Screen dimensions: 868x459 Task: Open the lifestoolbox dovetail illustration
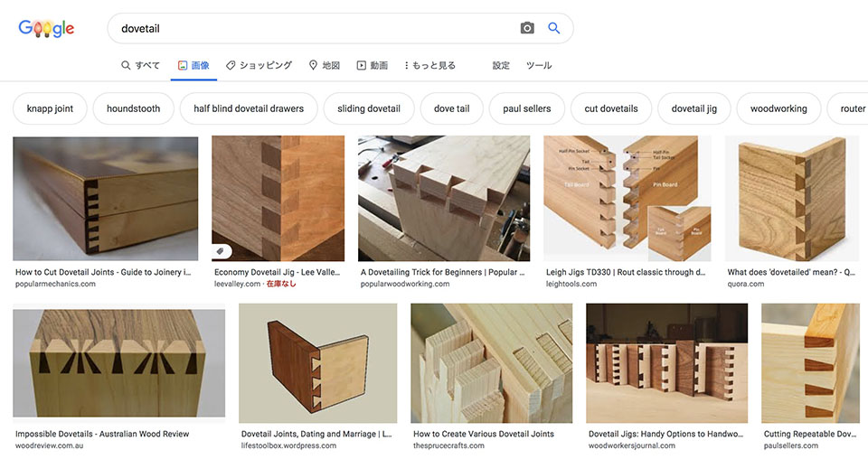click(317, 363)
